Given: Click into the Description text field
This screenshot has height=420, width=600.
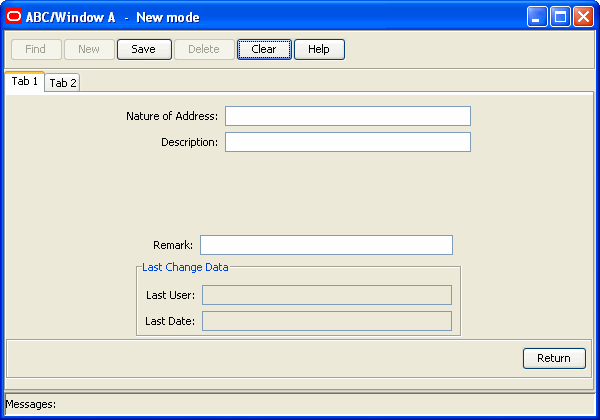Looking at the screenshot, I should tap(348, 142).
